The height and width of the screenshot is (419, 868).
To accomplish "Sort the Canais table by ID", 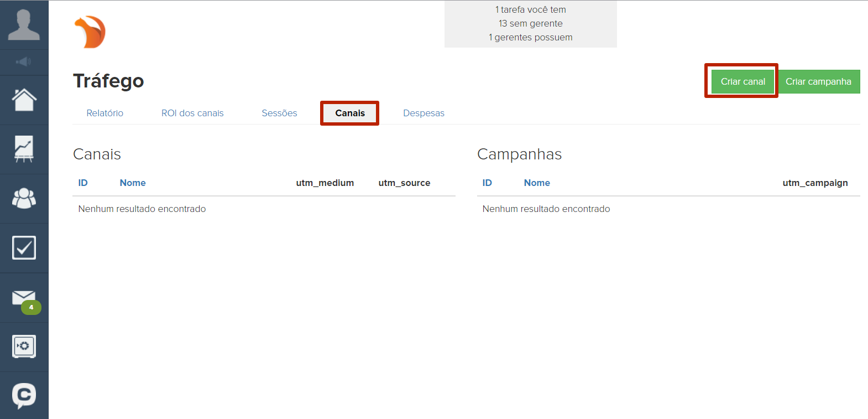I will click(83, 183).
